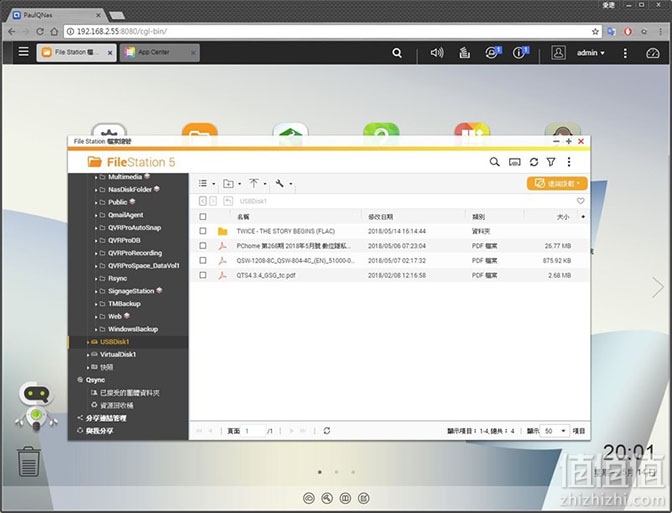Screen dimensions: 672x513
Task: Select the WindowsBackup folder
Action: [133, 329]
